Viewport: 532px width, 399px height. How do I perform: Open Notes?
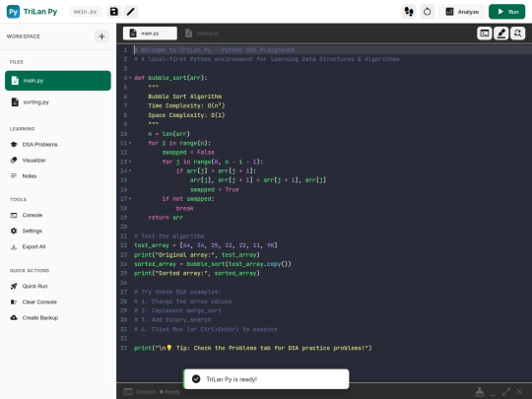click(x=58, y=175)
